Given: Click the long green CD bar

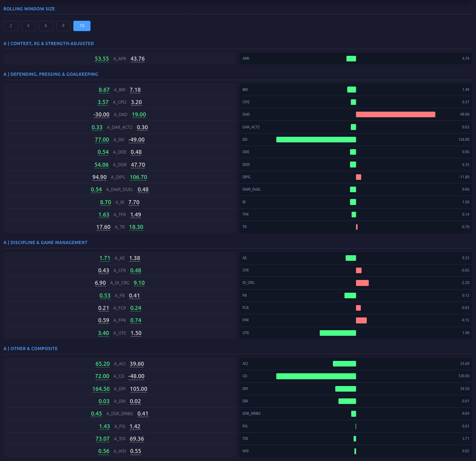Looking at the screenshot, I should point(316,376).
